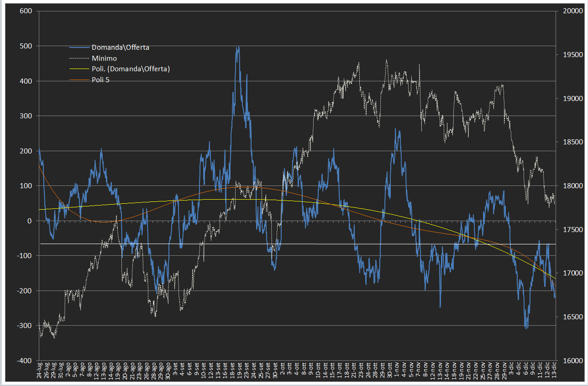Click the 0 label on left axis
This screenshot has height=386, width=588.
pos(30,221)
